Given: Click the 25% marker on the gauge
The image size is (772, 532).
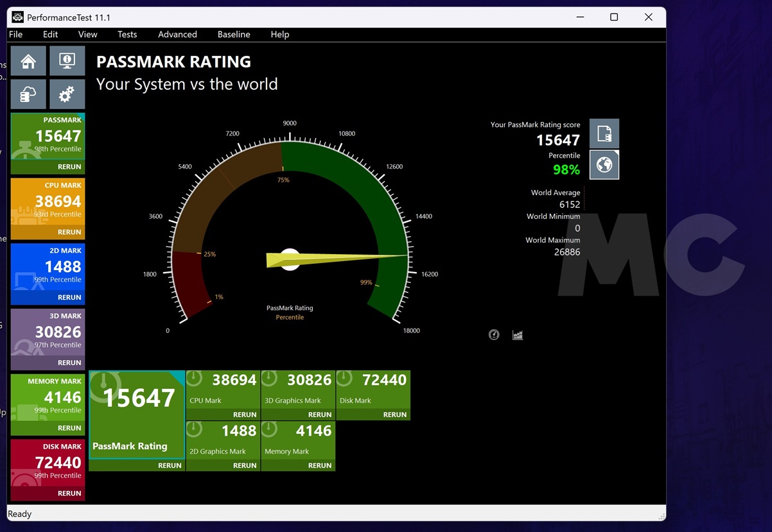Looking at the screenshot, I should 209,254.
